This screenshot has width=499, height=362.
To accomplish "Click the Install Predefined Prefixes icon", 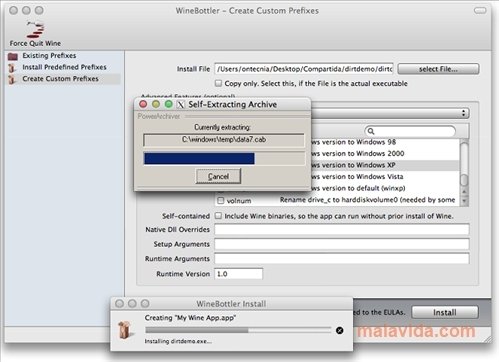I will point(12,68).
